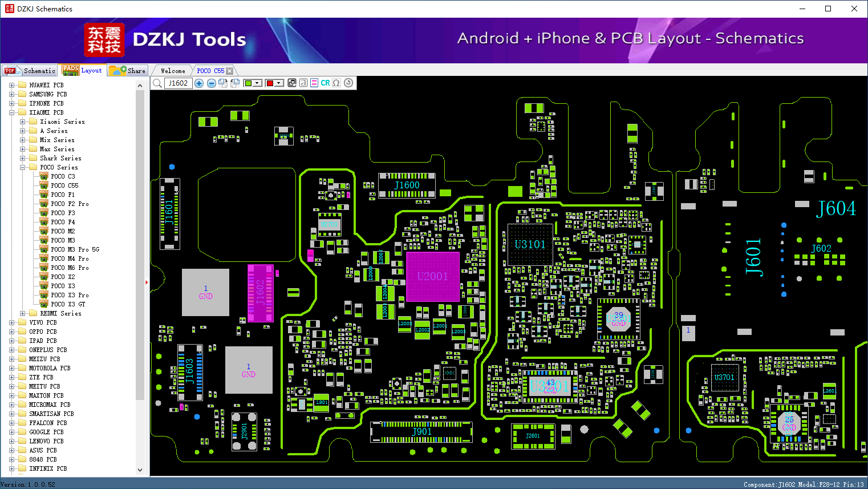Open POCO X3 GT layout file
This screenshot has width=868, height=489.
pyautogui.click(x=63, y=304)
